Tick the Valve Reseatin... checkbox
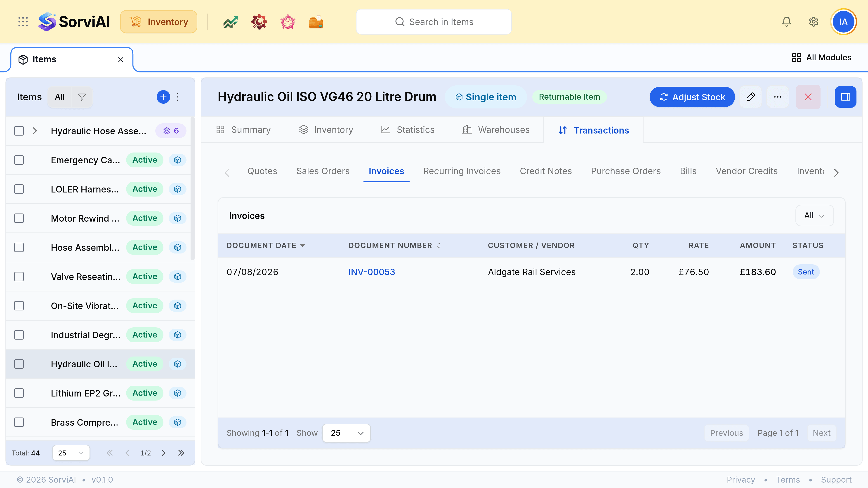This screenshot has width=868, height=488. (19, 277)
